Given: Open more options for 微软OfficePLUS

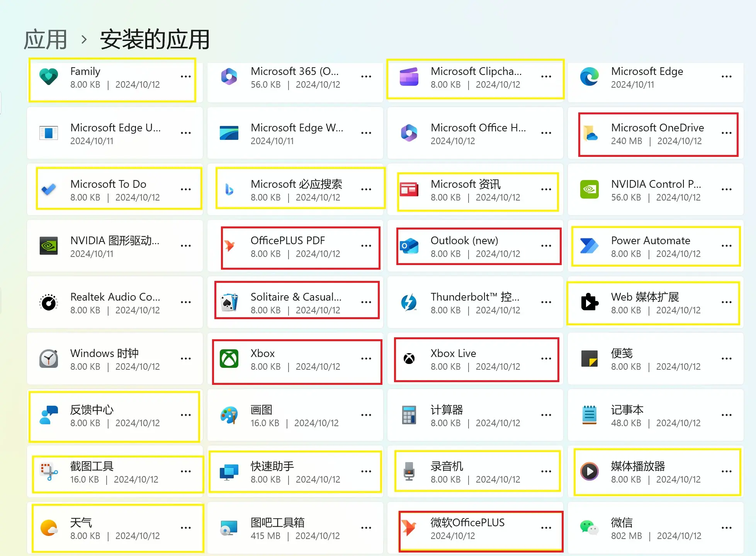Looking at the screenshot, I should [x=546, y=528].
